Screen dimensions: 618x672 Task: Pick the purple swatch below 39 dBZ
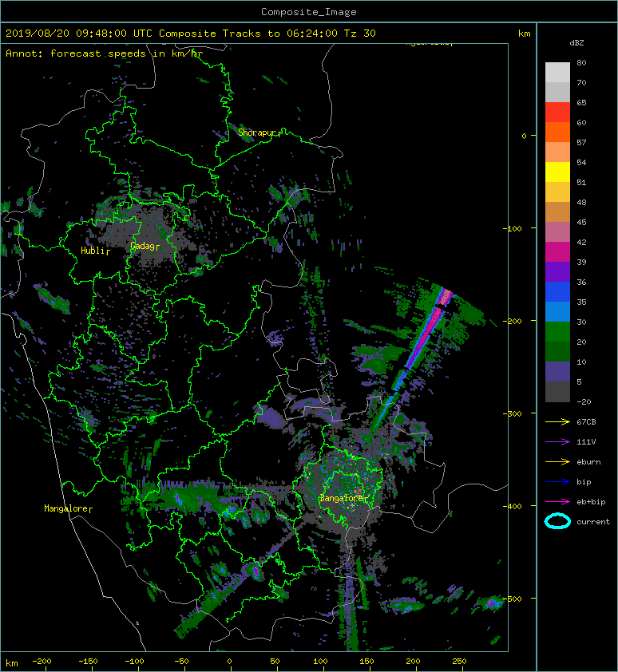tap(557, 271)
